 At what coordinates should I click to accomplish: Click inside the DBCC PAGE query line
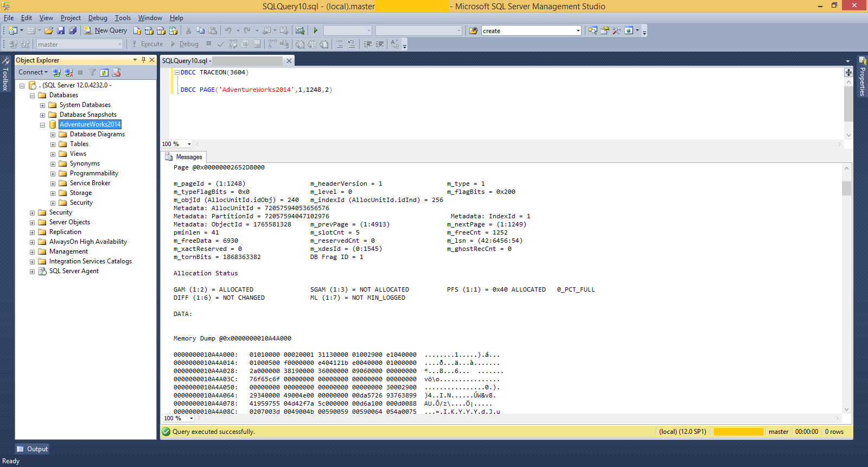pos(256,90)
